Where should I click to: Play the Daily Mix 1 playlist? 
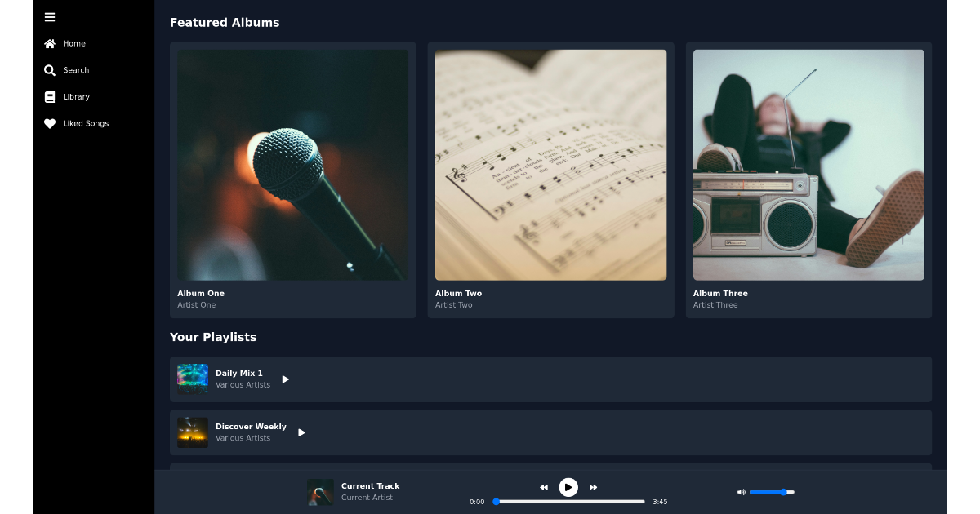(285, 379)
